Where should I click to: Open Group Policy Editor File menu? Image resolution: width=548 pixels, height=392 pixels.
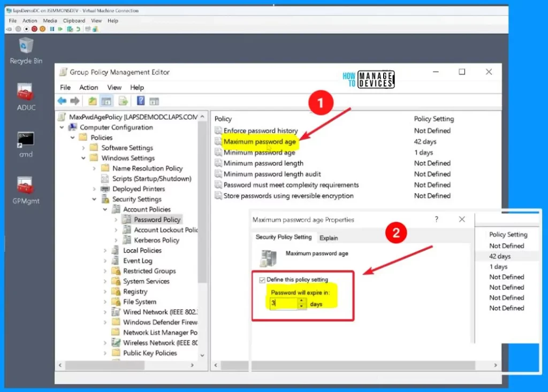coord(65,87)
